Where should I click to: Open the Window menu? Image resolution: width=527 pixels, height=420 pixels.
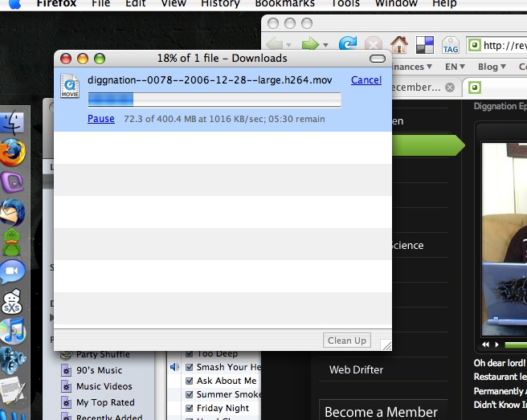(x=396, y=4)
